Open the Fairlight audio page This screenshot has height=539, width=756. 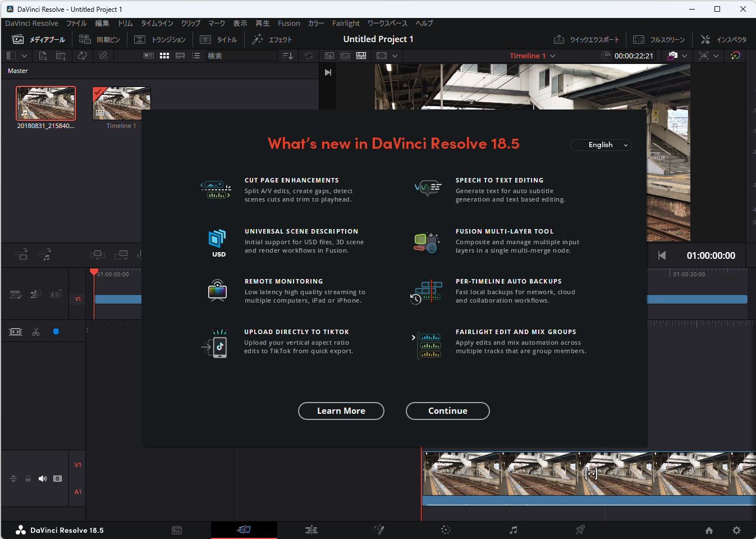[512, 530]
